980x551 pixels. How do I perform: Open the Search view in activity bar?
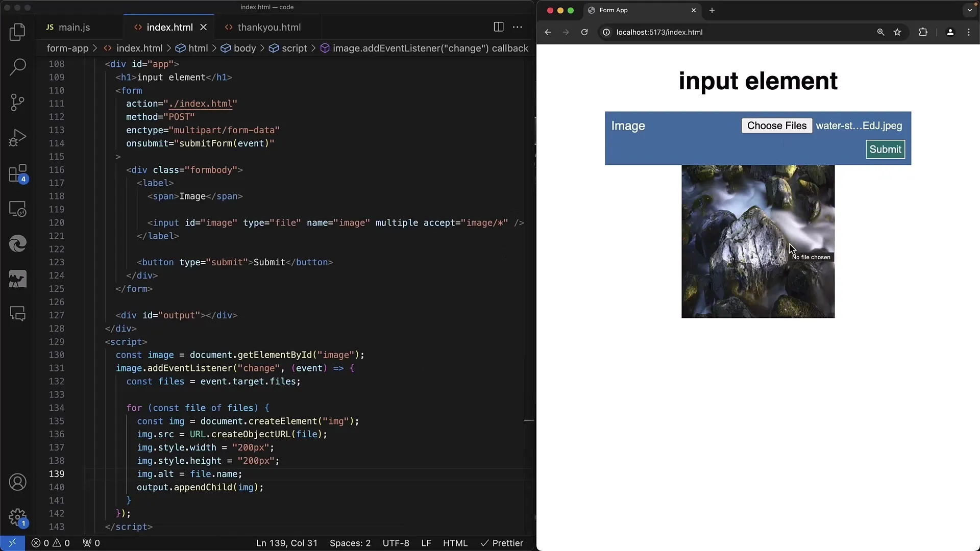click(17, 67)
